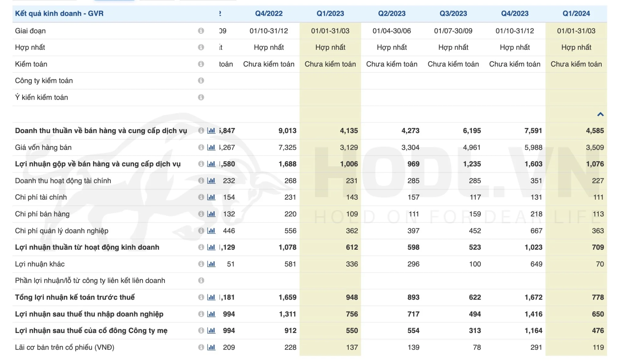Click the 4,585 revenue value for Q1/2024
623x364 pixels.
595,131
